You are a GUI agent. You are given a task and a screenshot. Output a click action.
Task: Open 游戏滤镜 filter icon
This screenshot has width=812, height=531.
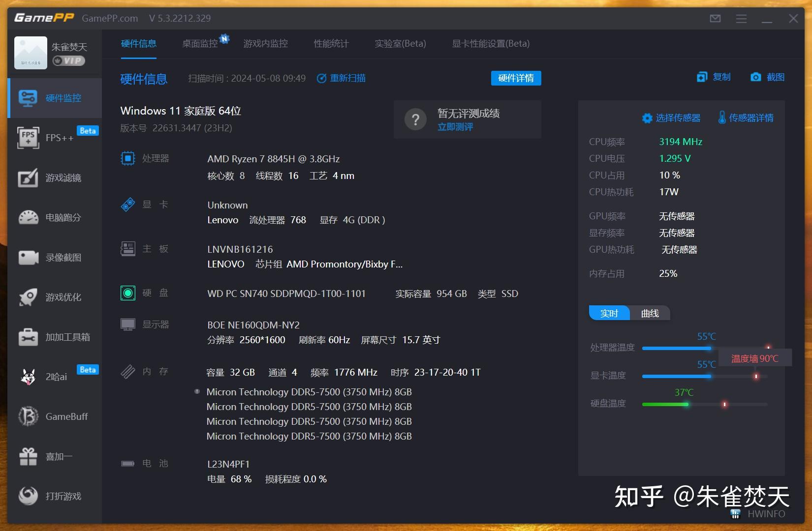pyautogui.click(x=28, y=177)
